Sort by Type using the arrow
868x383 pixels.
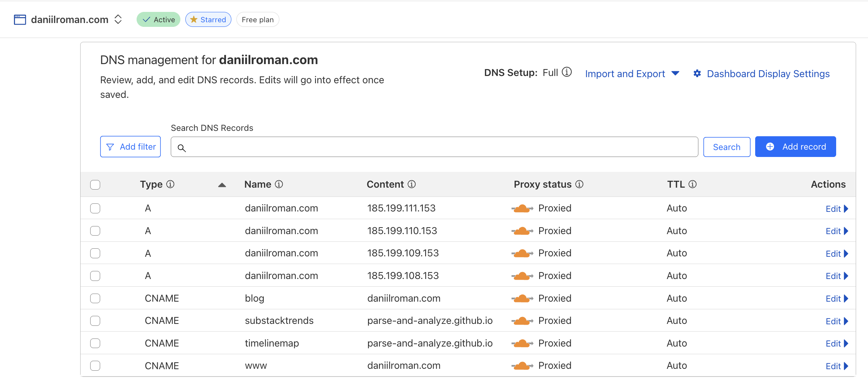pos(222,185)
